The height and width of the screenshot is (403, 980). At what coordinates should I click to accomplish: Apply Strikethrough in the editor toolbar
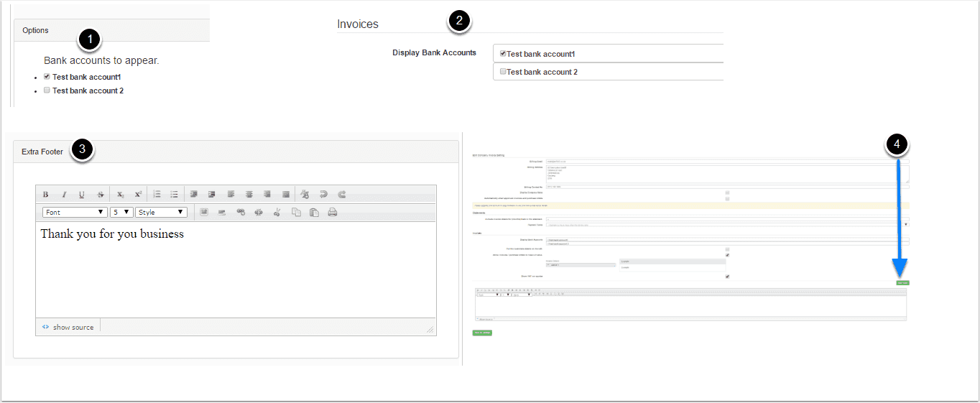100,194
